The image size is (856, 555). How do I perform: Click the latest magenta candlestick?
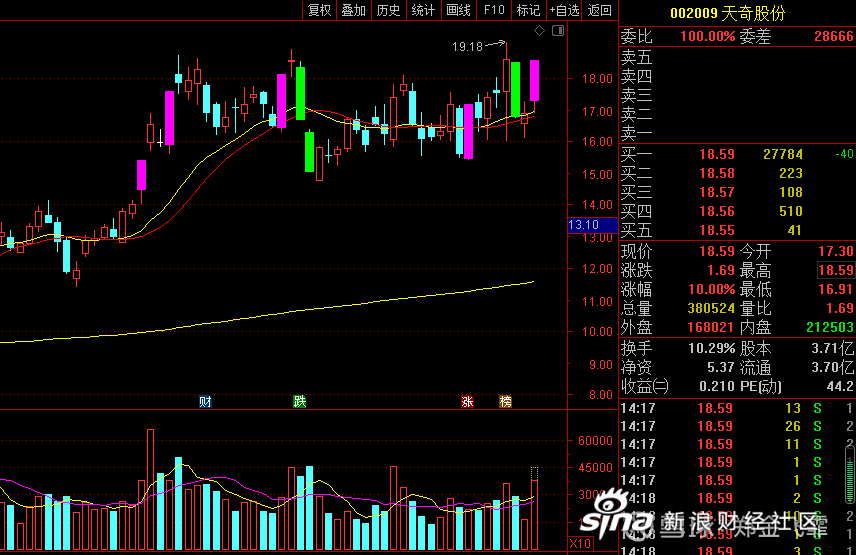[x=534, y=80]
